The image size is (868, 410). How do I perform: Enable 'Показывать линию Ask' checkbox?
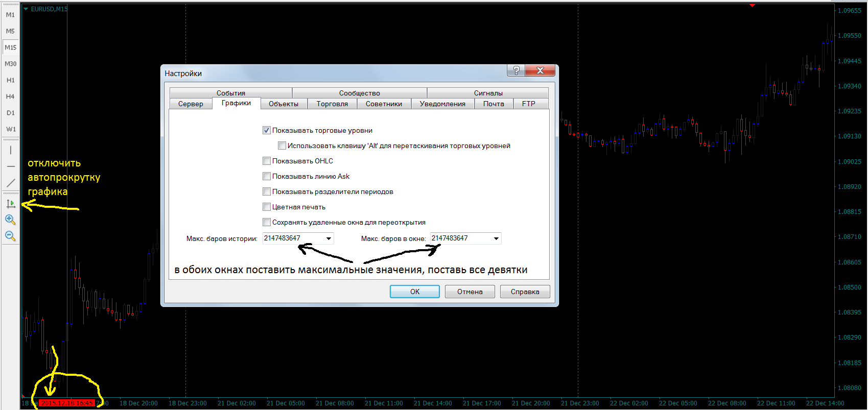[x=267, y=176]
